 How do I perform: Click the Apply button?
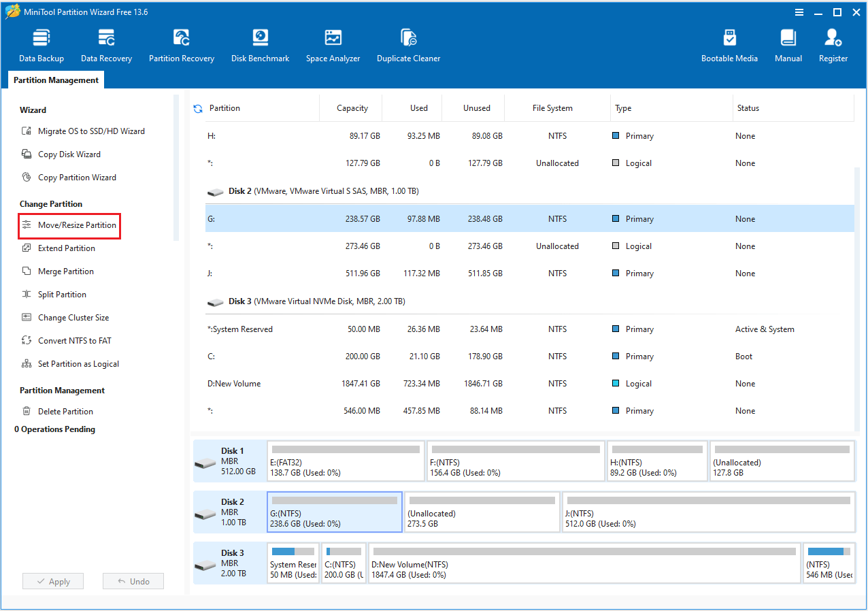53,581
